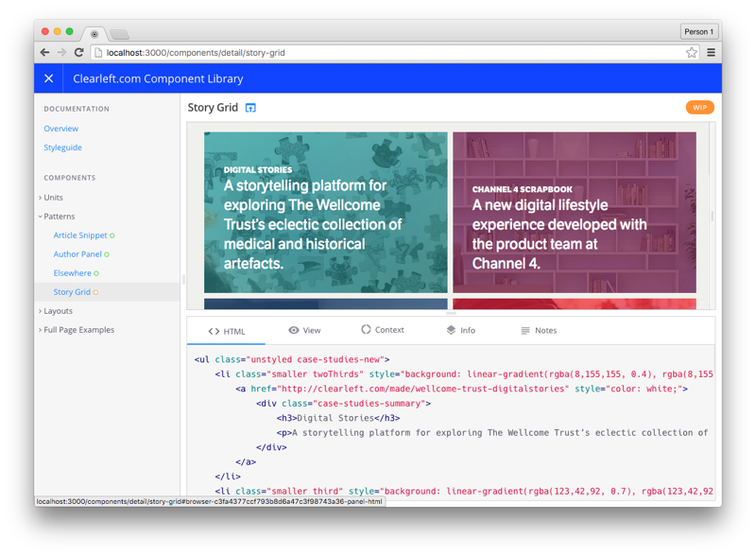Close the sidebar with the X icon
Image resolution: width=756 pixels, height=556 pixels.
click(49, 78)
